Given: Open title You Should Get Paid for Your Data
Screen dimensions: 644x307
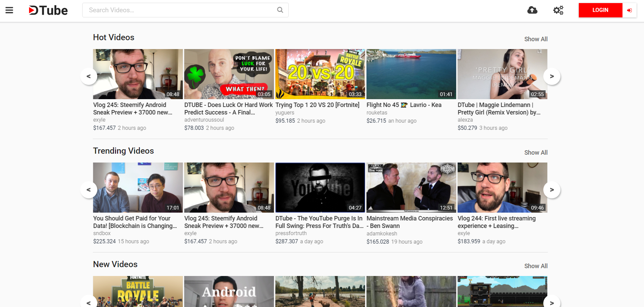Looking at the screenshot, I should [135, 222].
